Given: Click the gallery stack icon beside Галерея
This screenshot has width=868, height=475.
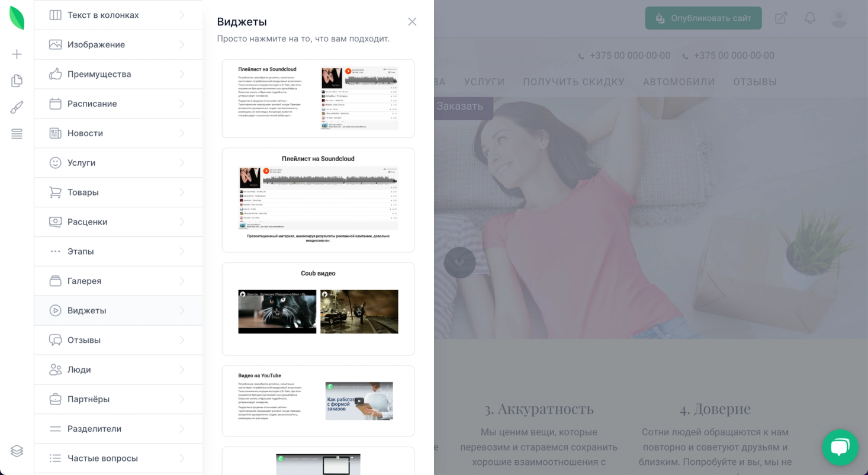Looking at the screenshot, I should tap(55, 281).
